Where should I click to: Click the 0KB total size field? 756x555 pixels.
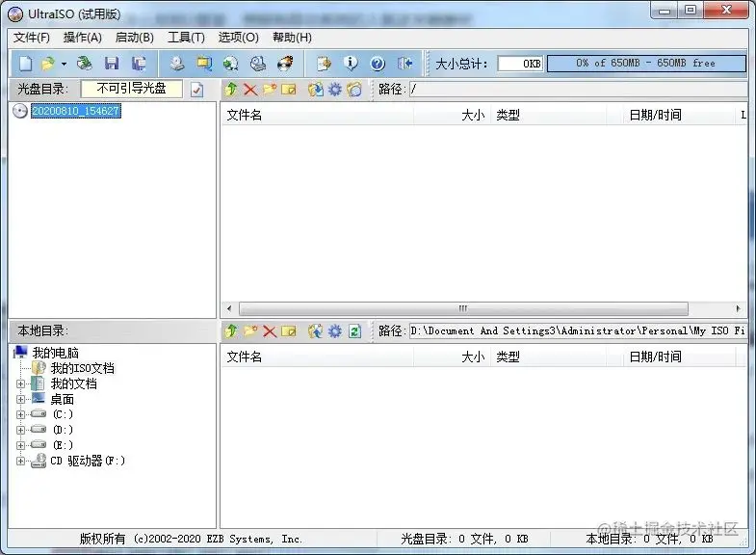click(x=520, y=64)
